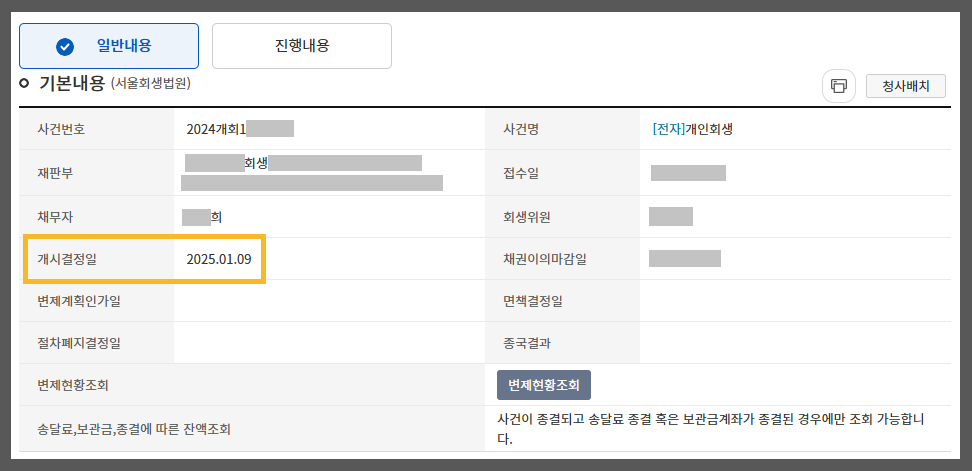
Task: Switch to the 진행내용 tab
Action: coord(301,46)
